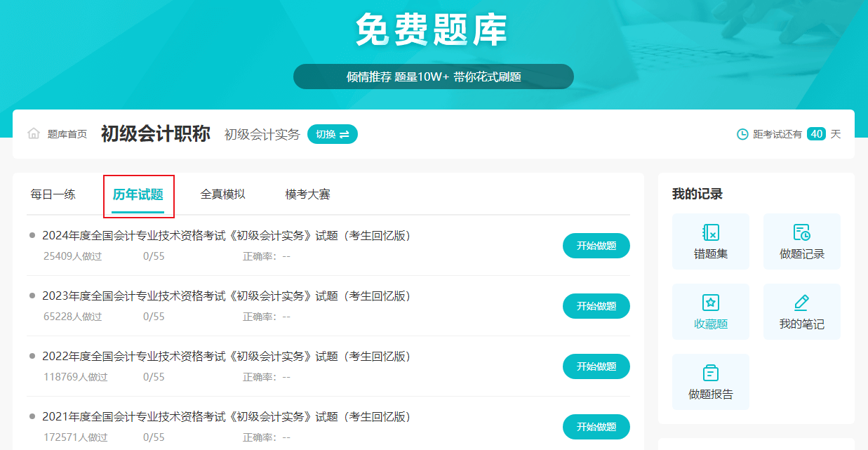Open the 做题报告 report briefcase icon
This screenshot has height=450, width=868.
pyautogui.click(x=710, y=374)
